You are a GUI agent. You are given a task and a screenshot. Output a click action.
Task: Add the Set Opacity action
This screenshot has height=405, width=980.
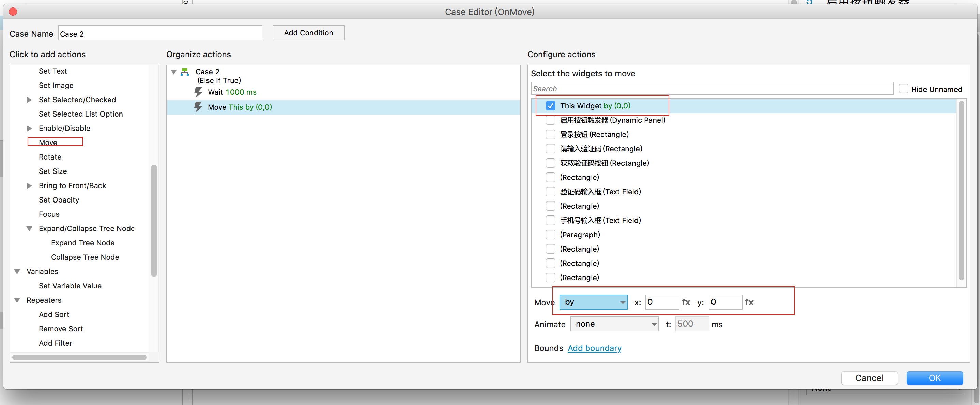tap(59, 200)
